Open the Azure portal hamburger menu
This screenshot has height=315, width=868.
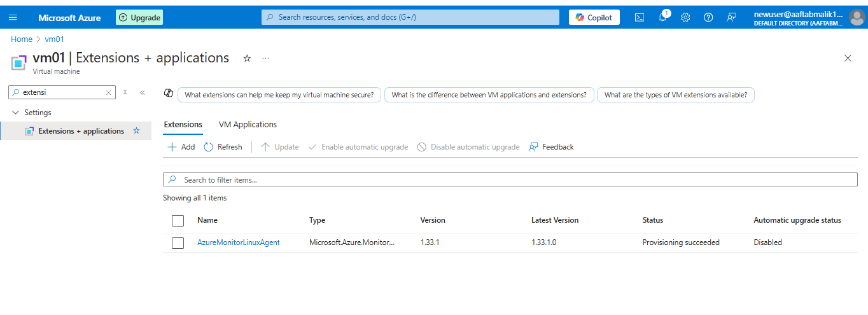point(13,18)
